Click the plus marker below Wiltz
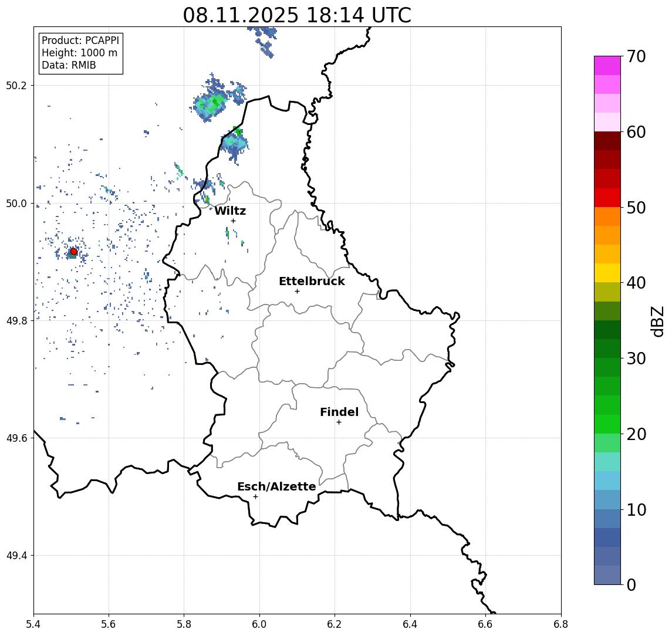The height and width of the screenshot is (636, 672). (x=233, y=221)
